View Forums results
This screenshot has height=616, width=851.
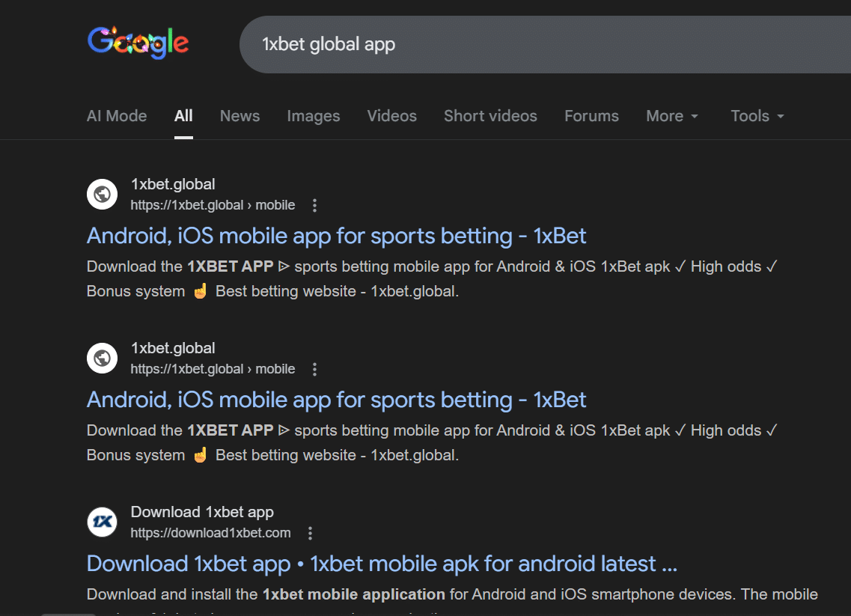point(591,116)
